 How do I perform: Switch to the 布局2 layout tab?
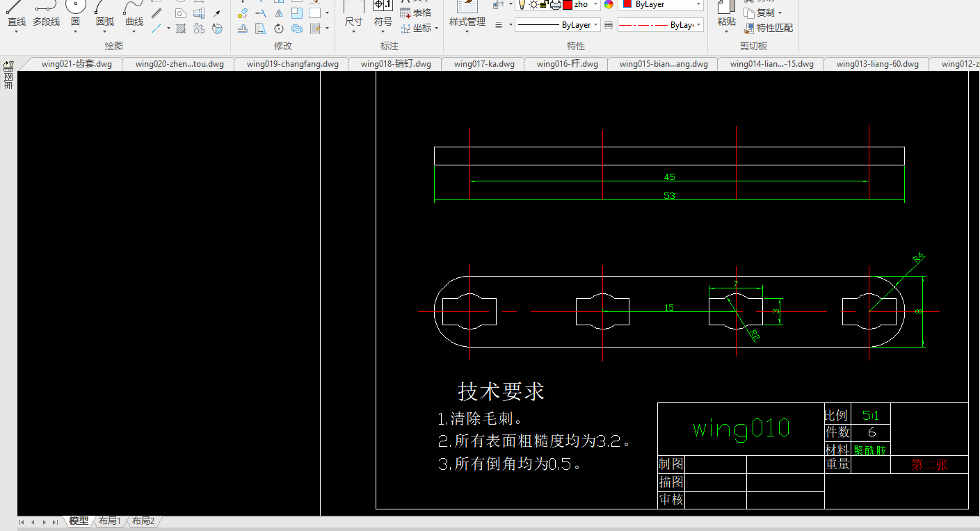pyautogui.click(x=143, y=521)
